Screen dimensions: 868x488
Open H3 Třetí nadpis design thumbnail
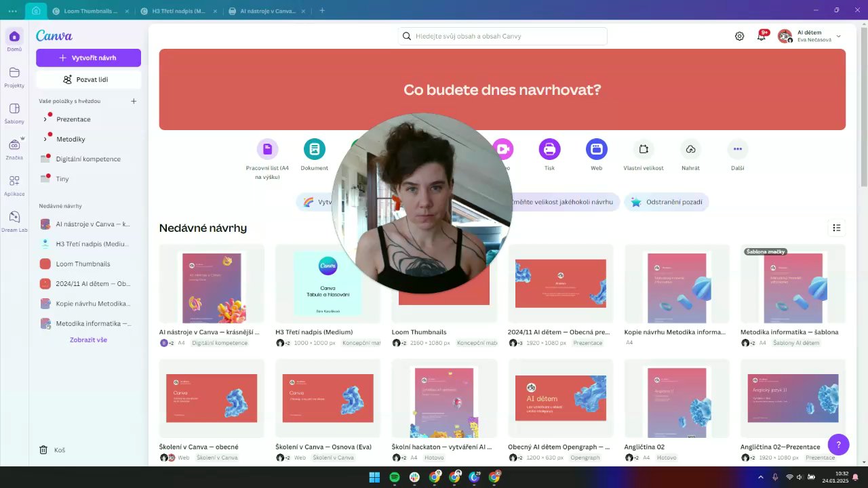coord(328,284)
